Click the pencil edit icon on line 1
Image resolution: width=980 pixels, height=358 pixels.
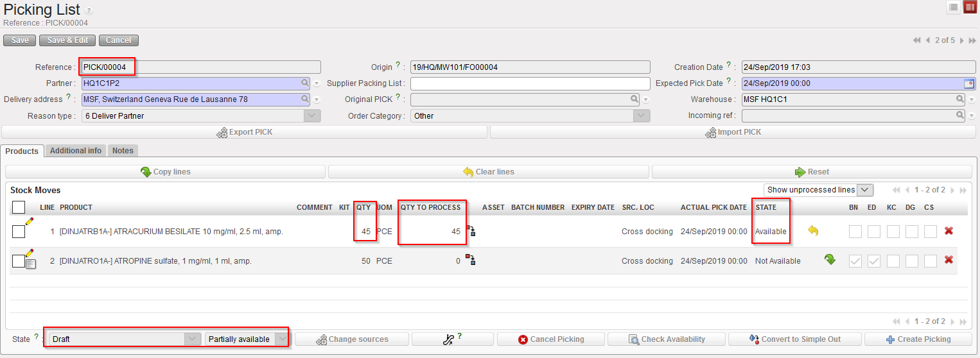[x=29, y=221]
